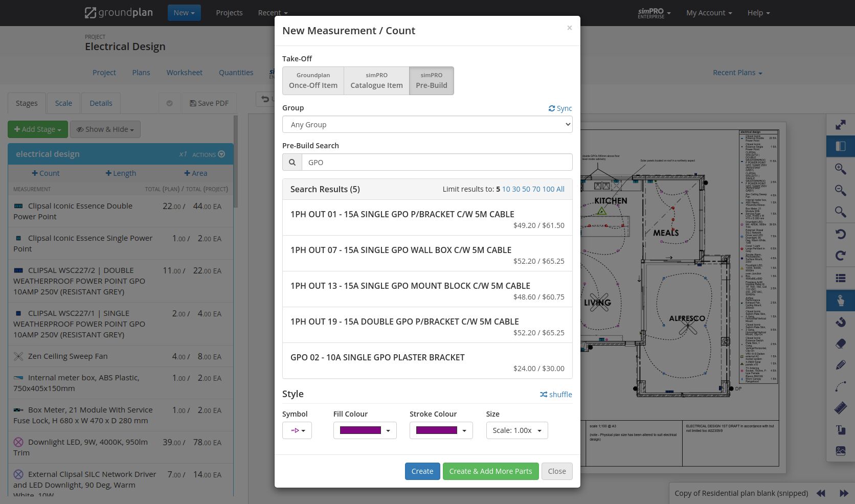Click the undo rotate icon

[x=840, y=234]
